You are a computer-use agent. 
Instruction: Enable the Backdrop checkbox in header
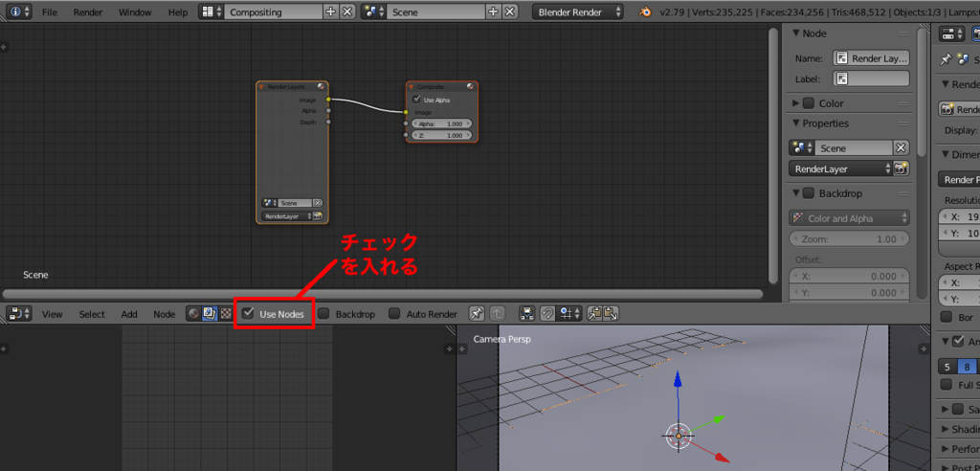(x=323, y=313)
